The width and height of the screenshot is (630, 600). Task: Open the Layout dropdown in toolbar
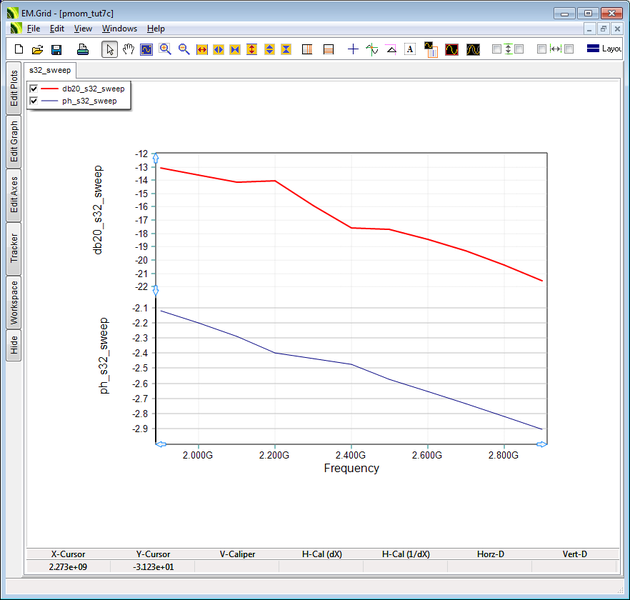pyautogui.click(x=605, y=49)
